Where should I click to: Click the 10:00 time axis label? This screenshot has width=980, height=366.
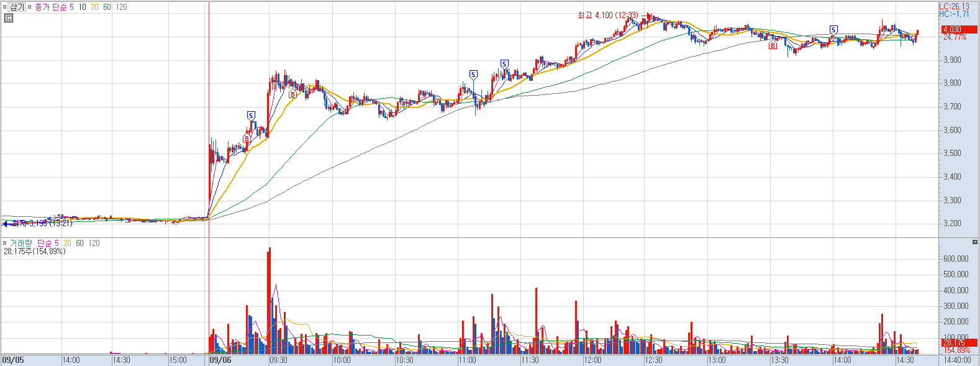point(342,360)
